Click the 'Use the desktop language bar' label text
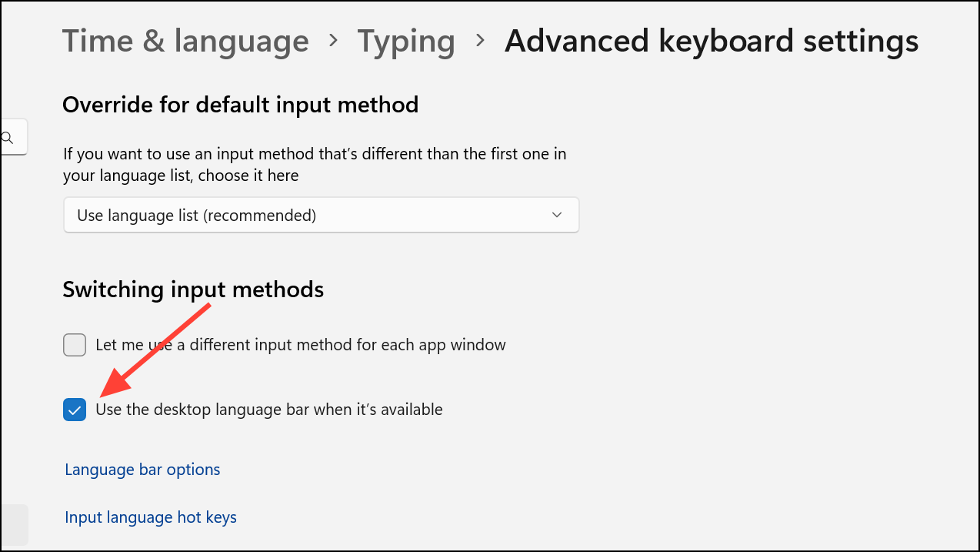Viewport: 980px width, 552px height. [x=269, y=410]
